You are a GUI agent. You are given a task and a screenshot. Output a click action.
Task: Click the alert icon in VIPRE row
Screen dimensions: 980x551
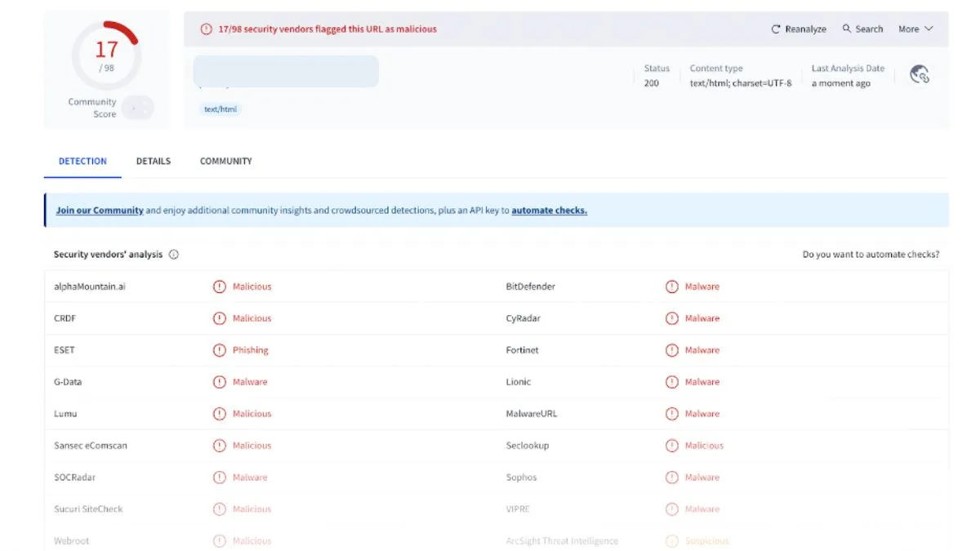[671, 509]
